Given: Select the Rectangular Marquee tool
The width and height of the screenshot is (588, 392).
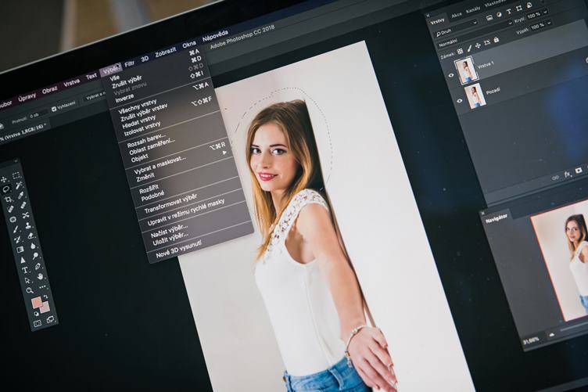Looking at the screenshot, I should [16, 175].
